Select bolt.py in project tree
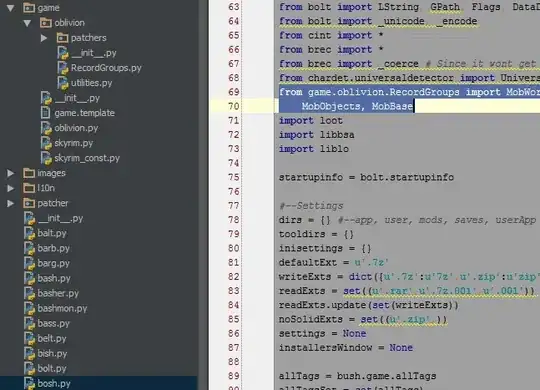This screenshot has height=390, width=540. pos(52,368)
